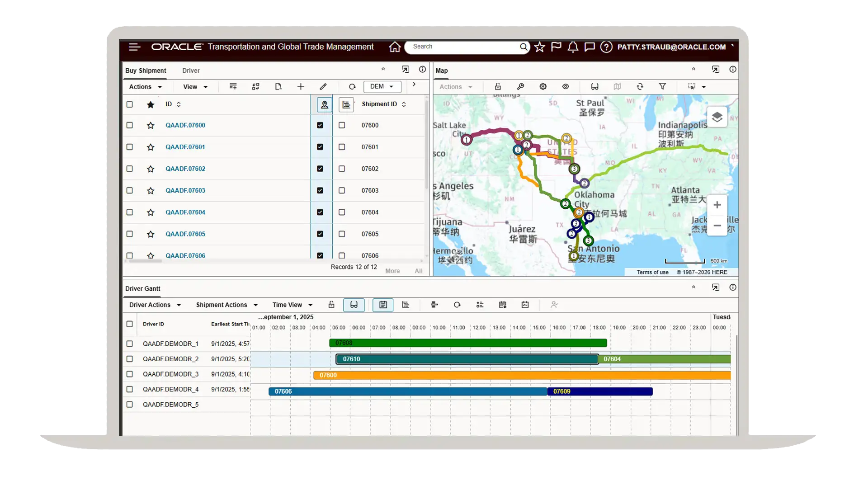Open the Driver Actions dropdown
This screenshot has width=868, height=490.
pyautogui.click(x=155, y=305)
